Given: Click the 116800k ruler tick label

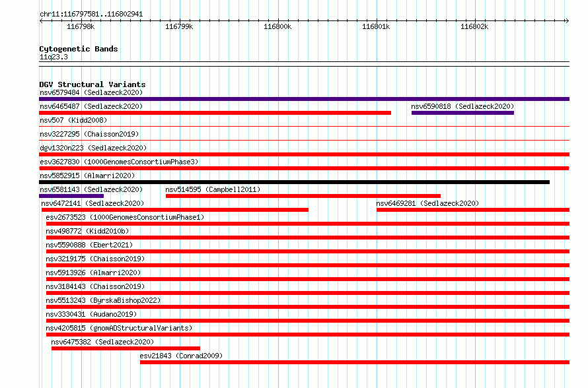Looking at the screenshot, I should pyautogui.click(x=277, y=26).
